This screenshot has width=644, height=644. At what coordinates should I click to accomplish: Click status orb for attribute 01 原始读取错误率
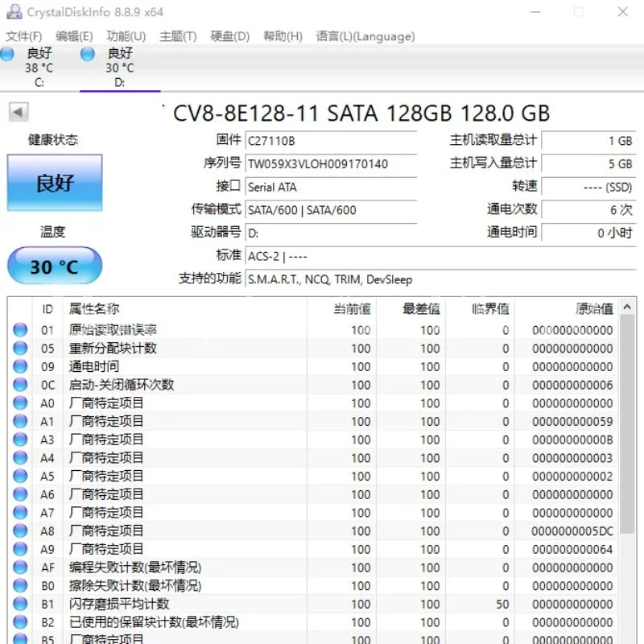tap(20, 330)
